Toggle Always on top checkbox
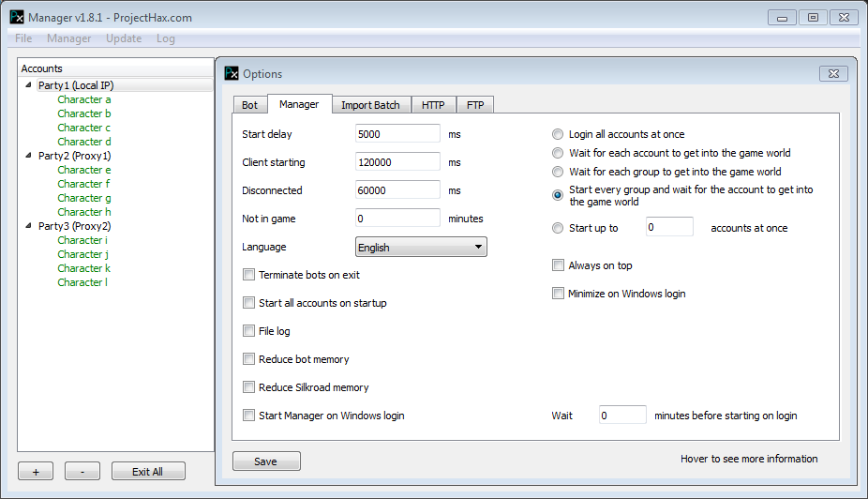This screenshot has width=868, height=499. 559,265
